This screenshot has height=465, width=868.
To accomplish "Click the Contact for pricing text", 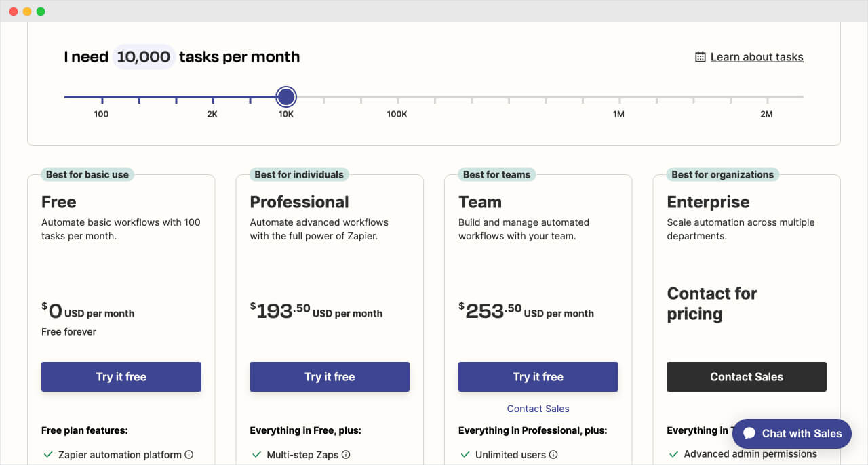I will (712, 304).
